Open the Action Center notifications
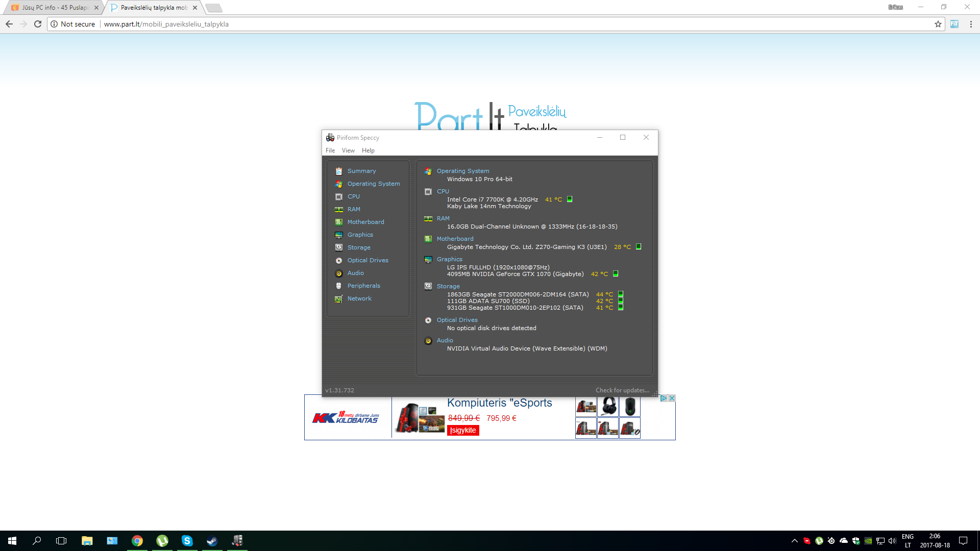This screenshot has height=551, width=980. tap(963, 541)
